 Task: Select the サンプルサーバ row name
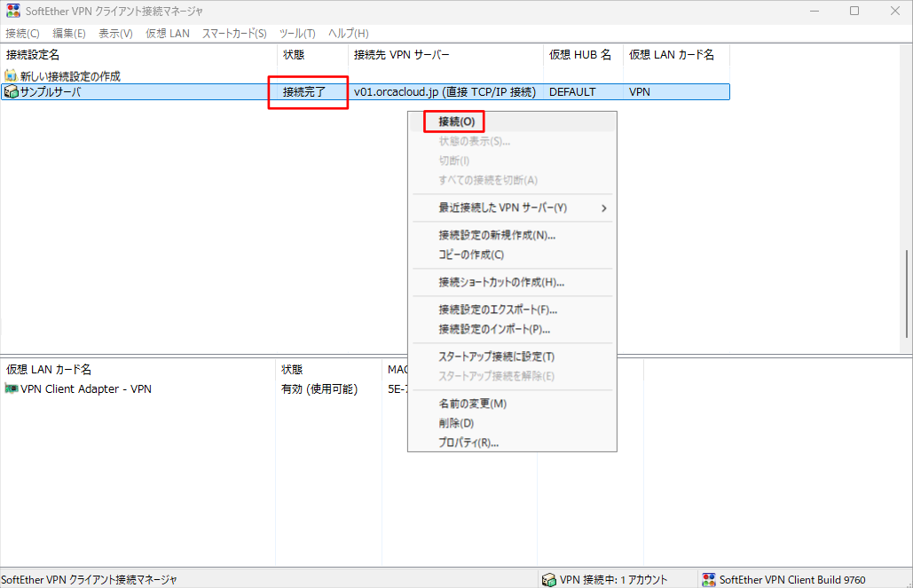(51, 92)
